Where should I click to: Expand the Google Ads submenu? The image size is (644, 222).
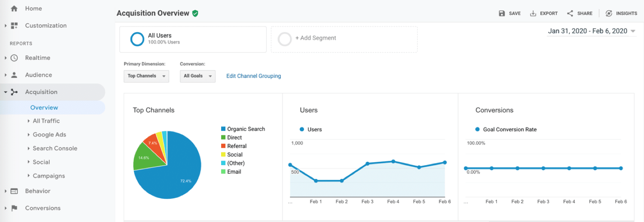[49, 135]
